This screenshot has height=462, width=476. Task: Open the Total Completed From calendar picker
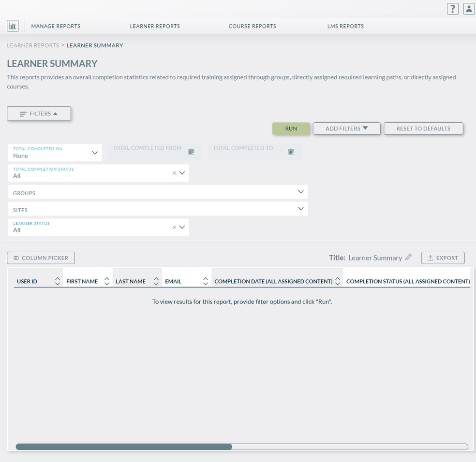[192, 152]
